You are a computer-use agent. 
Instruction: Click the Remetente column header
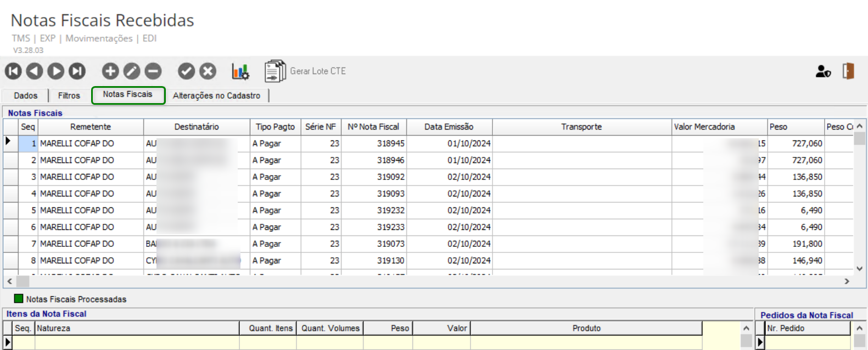click(x=91, y=127)
